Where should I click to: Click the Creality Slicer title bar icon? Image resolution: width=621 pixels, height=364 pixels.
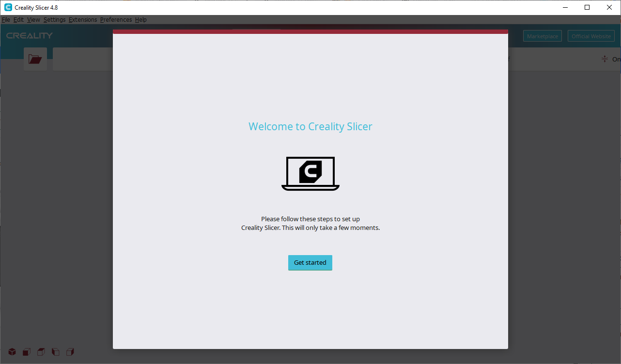coord(8,7)
